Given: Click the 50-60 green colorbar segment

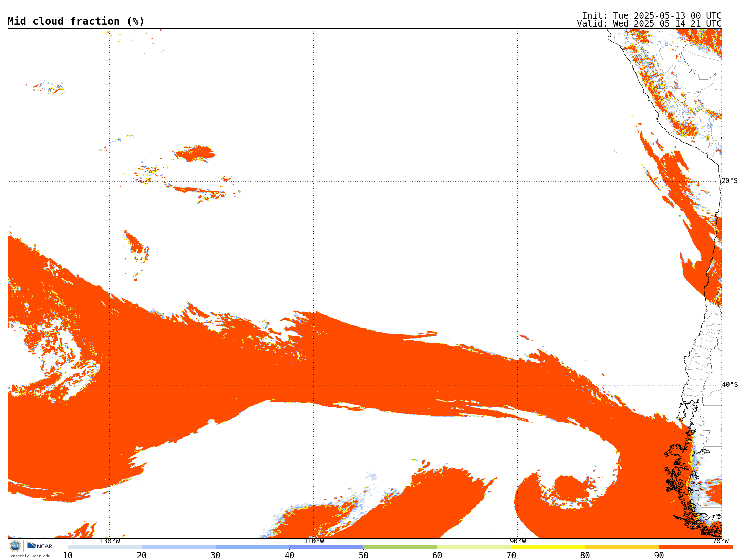Looking at the screenshot, I should [400, 547].
